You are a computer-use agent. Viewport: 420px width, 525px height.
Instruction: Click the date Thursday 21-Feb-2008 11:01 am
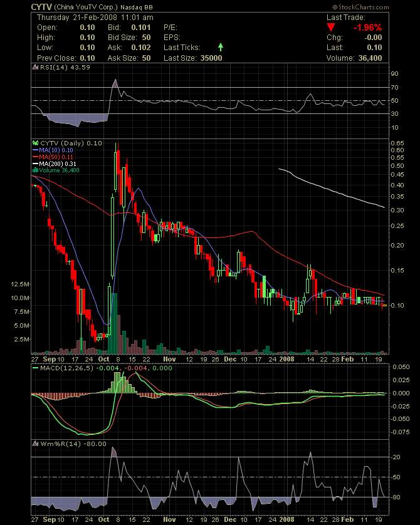point(95,18)
